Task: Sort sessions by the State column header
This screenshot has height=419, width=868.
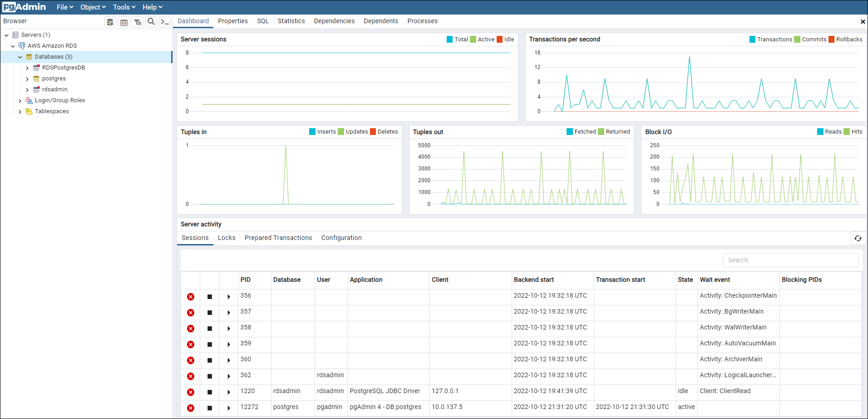Action: 686,280
